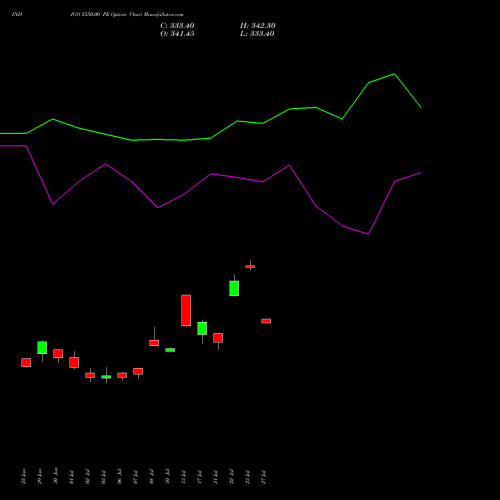Select the red candle above 27 Jul
The width and height of the screenshot is (500, 500).
[x=266, y=321]
